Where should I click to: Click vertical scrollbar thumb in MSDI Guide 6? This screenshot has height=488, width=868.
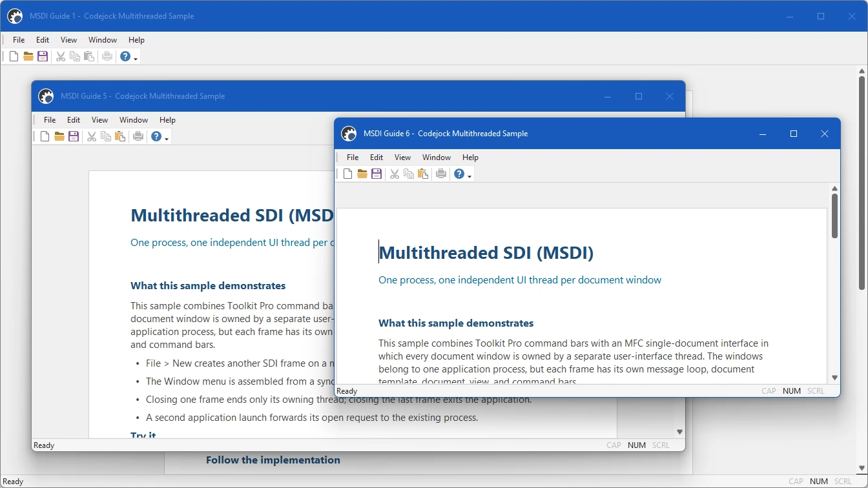834,216
